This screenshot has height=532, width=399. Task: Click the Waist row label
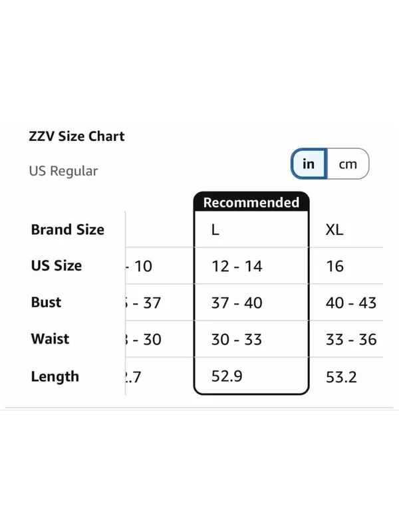point(51,339)
